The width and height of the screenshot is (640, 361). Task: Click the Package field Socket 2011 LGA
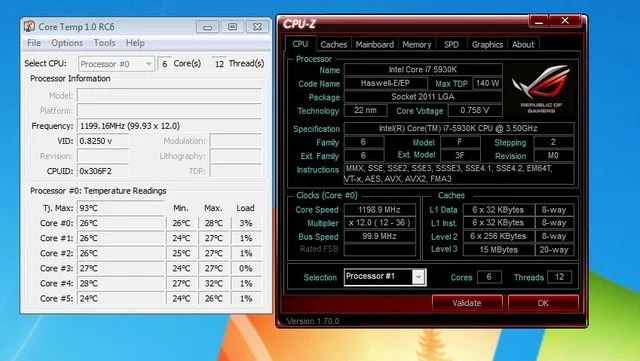click(423, 97)
